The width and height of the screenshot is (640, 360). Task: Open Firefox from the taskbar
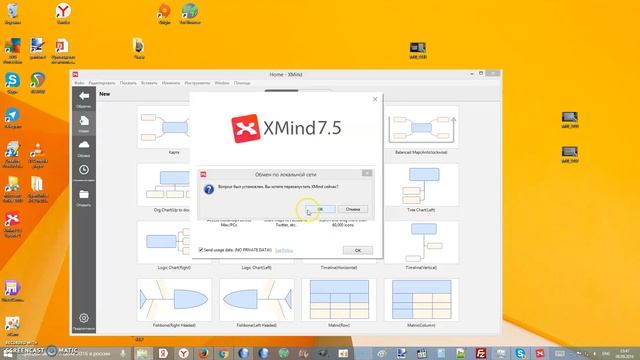pos(203,353)
